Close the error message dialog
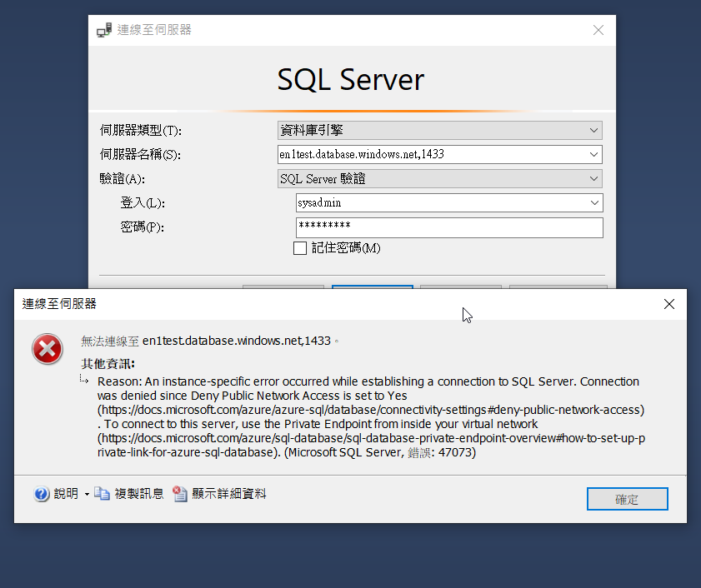 tap(668, 304)
